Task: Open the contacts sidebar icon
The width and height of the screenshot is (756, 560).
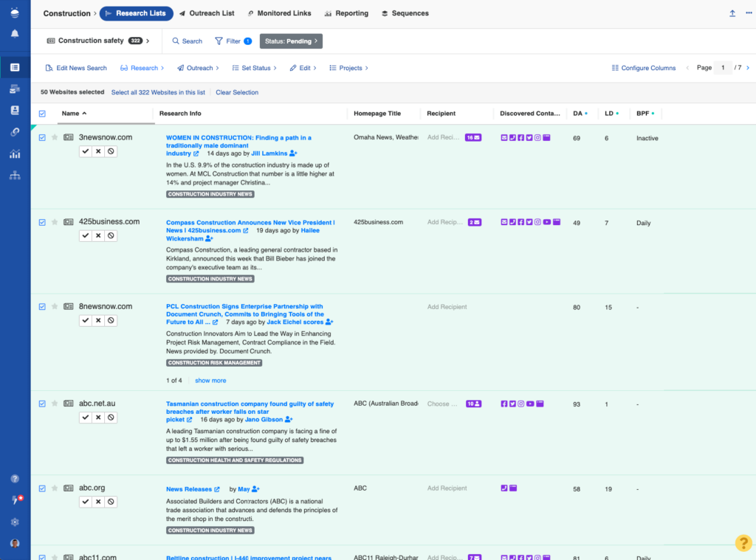Action: [15, 111]
